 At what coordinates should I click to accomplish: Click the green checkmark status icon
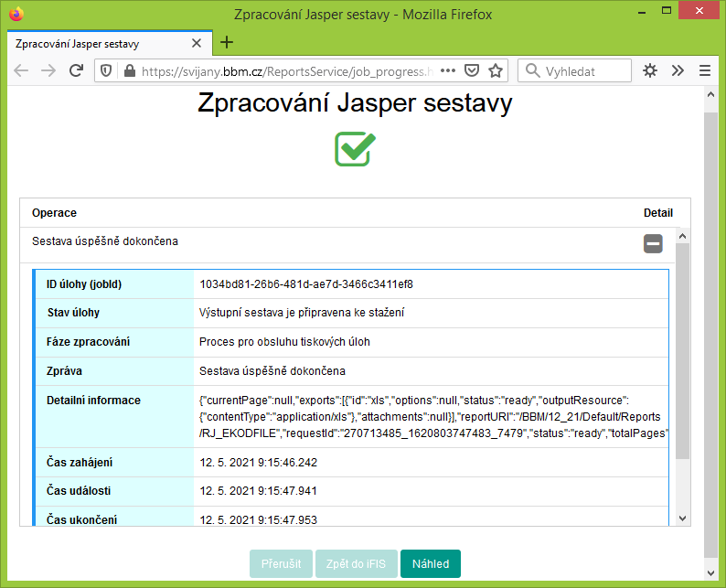pos(355,149)
